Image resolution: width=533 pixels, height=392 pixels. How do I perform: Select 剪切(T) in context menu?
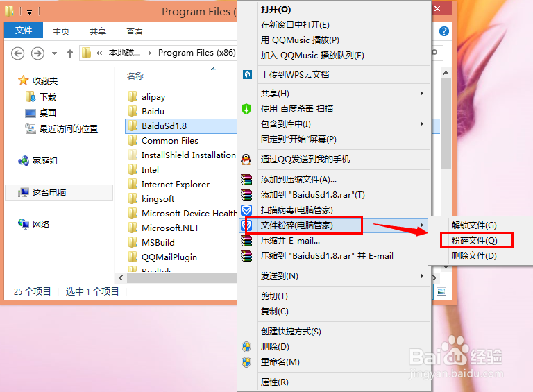coord(274,296)
